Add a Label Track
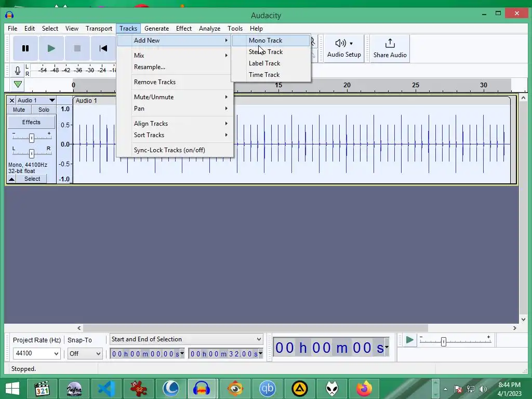 pyautogui.click(x=271, y=63)
